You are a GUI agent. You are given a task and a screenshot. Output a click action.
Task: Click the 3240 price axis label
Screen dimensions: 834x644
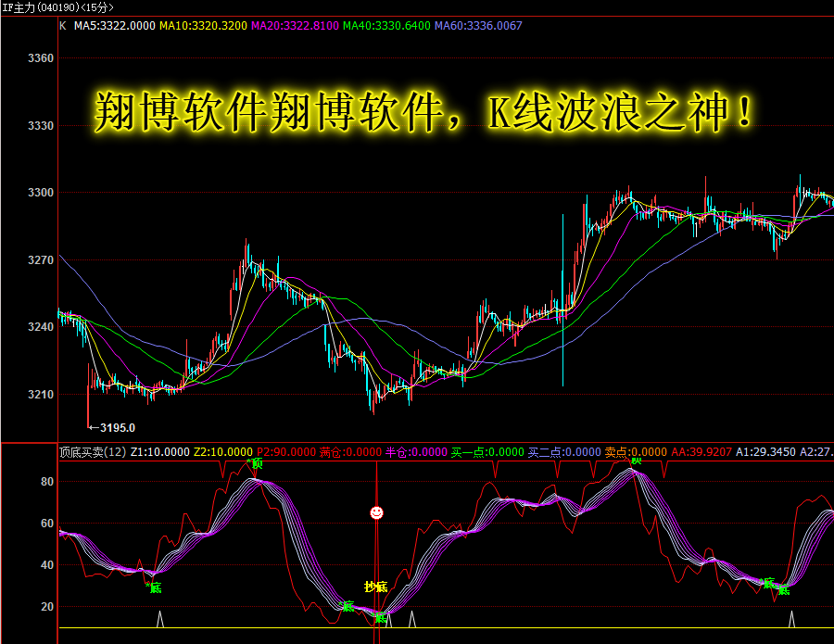41,327
